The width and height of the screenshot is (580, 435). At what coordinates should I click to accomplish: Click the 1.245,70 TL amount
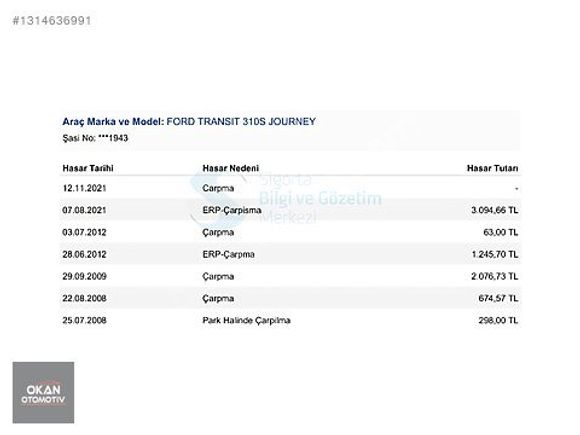pyautogui.click(x=495, y=254)
